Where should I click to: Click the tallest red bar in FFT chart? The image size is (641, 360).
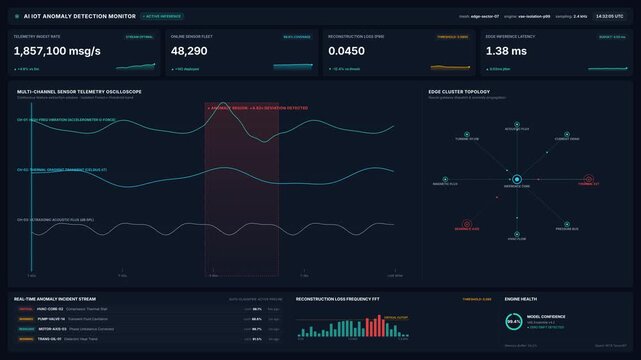379,326
